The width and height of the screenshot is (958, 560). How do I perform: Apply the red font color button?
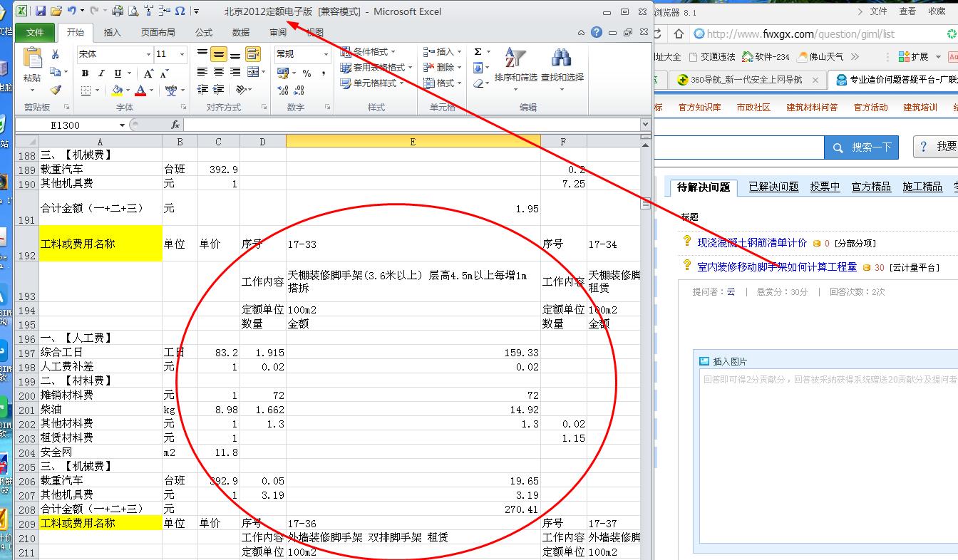pos(140,90)
